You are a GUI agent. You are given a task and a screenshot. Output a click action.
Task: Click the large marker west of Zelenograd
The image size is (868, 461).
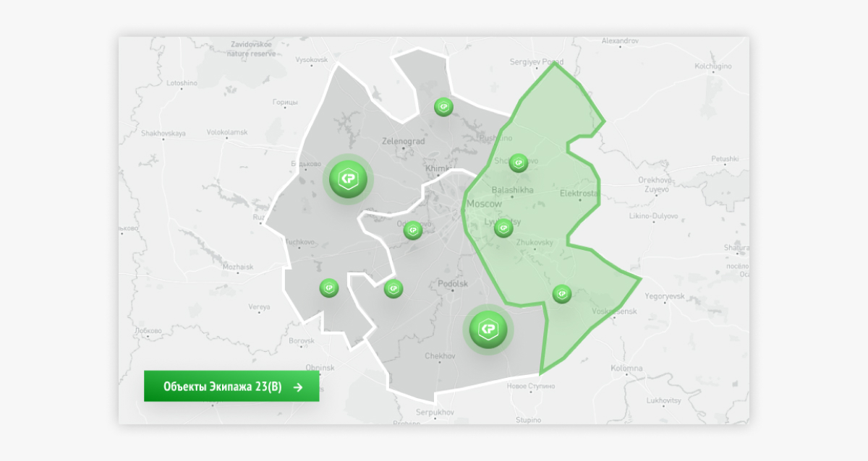tap(348, 179)
